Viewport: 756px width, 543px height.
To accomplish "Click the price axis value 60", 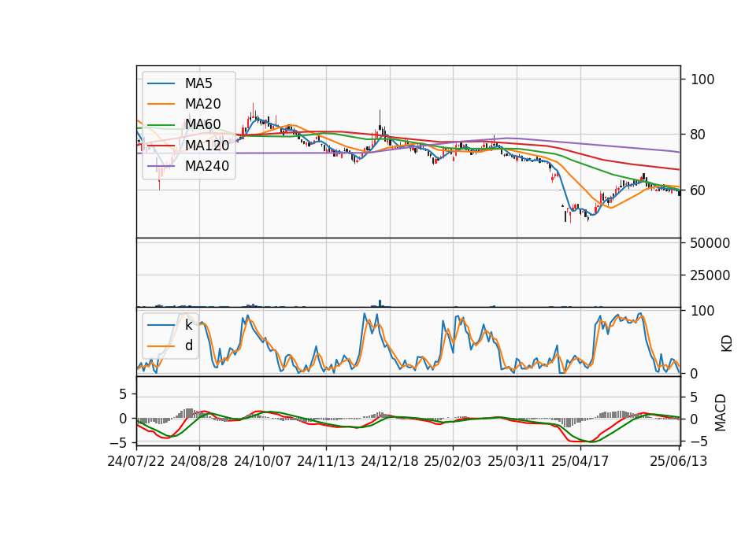I will 699,190.
